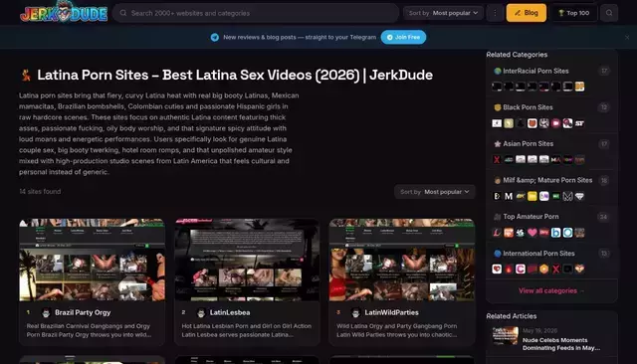Open the header 'Sort by Most popular' dropdown

pos(443,13)
